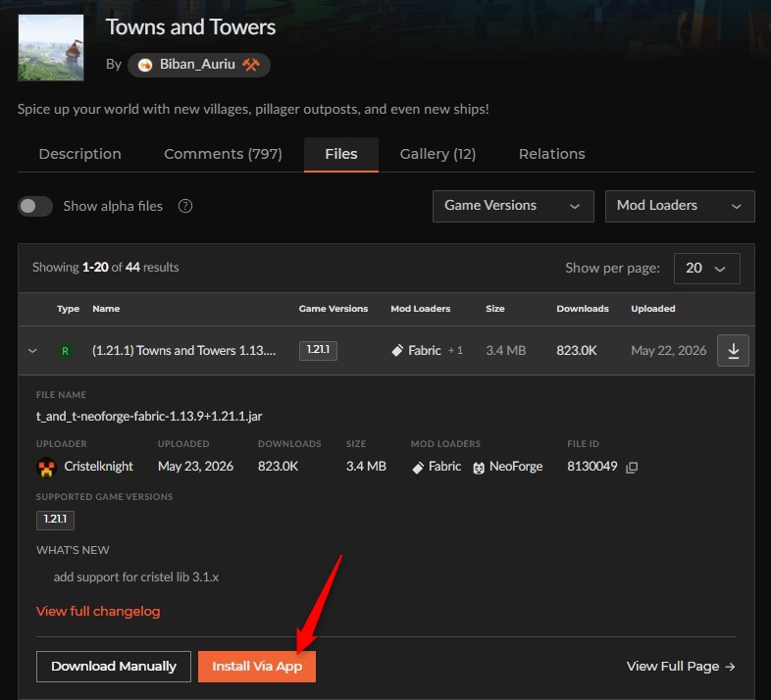Open the Description tab
The image size is (771, 700).
(x=80, y=154)
